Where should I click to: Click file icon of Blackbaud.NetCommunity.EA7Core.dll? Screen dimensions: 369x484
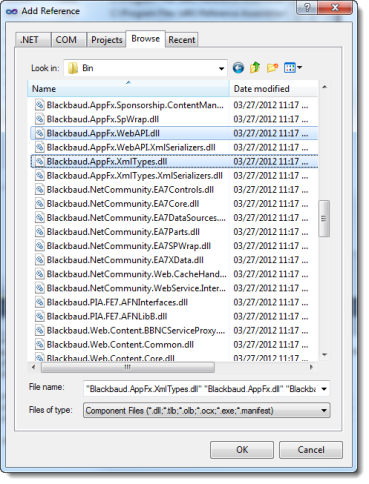pyautogui.click(x=40, y=204)
